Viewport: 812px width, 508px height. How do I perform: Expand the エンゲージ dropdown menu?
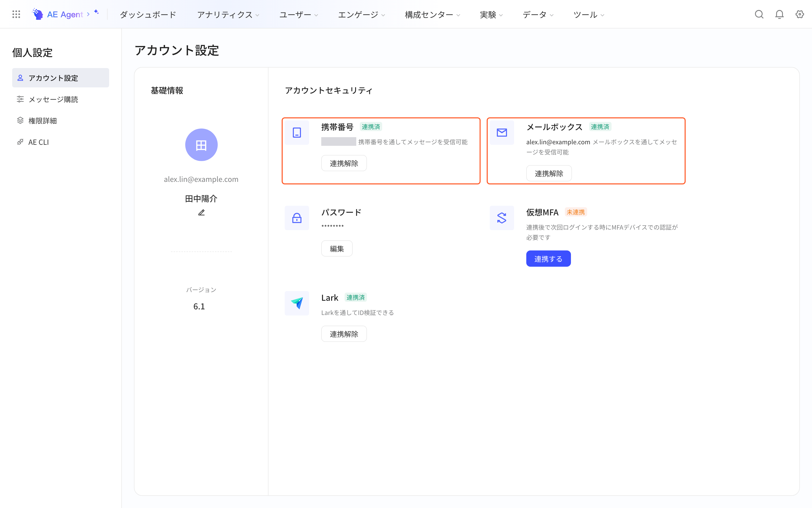coord(361,14)
